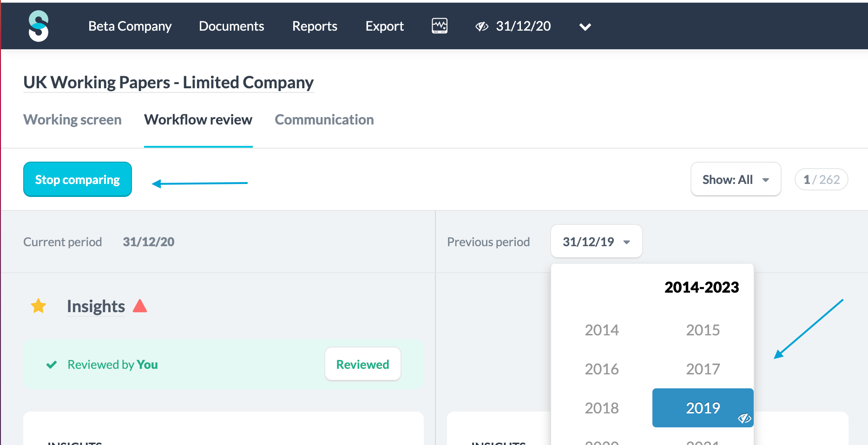Click the green checkmark by Reviewed by You

pos(52,365)
